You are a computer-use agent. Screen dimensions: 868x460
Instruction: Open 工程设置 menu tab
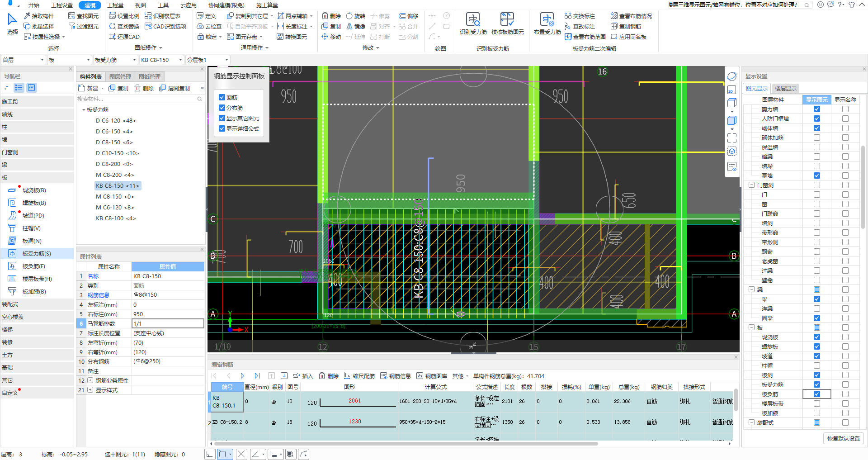(62, 5)
